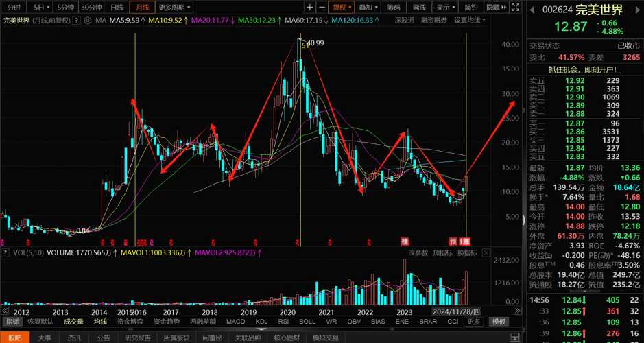Open the 所属板块 sector tab
The height and width of the screenshot is (343, 644).
[177, 338]
